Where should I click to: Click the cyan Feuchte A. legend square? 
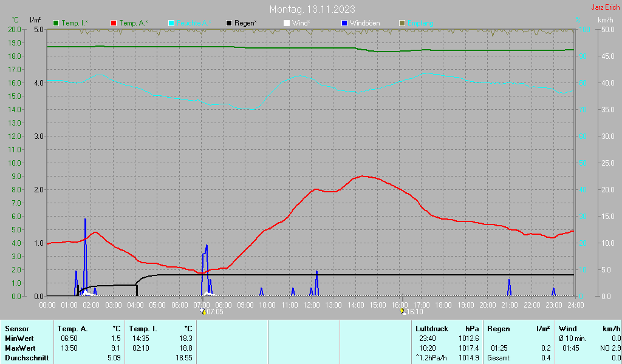pos(171,24)
